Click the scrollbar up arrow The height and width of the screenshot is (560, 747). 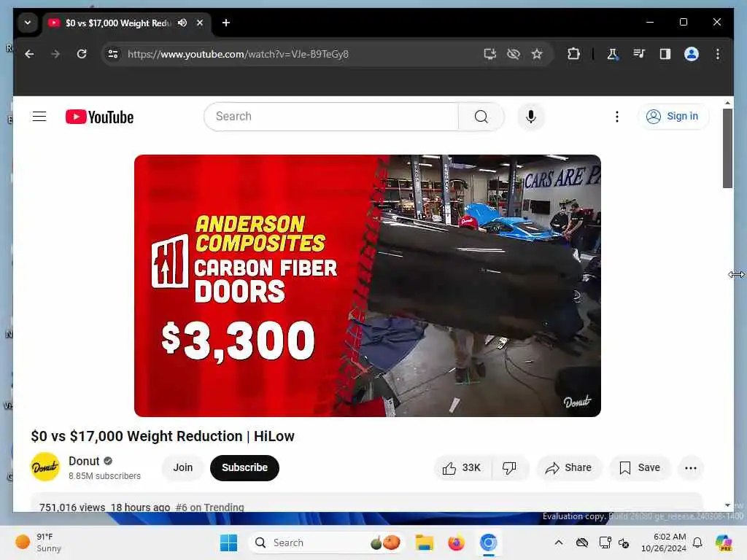click(727, 103)
